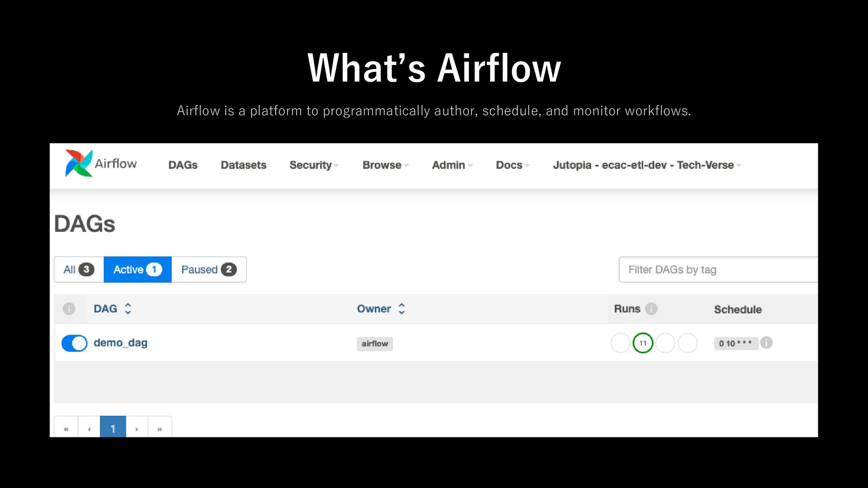This screenshot has width=868, height=488.
Task: Select the Active 1 filter tab
Action: tap(137, 269)
